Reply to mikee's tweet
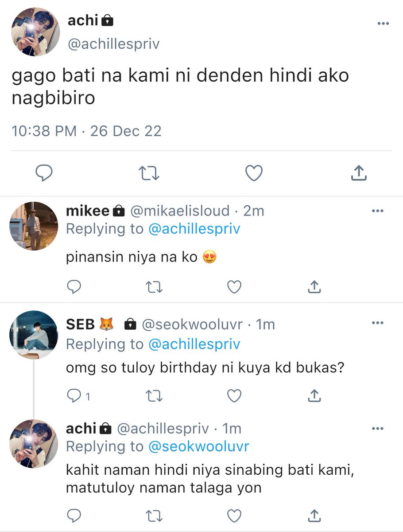403x532 pixels. coord(74,287)
